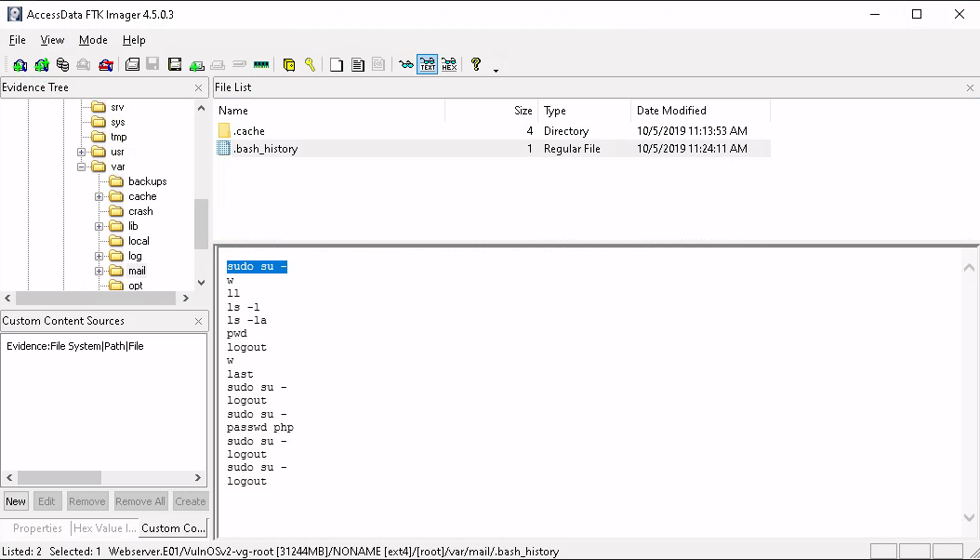Select the local folder in tree
The width and height of the screenshot is (980, 560).
point(139,241)
